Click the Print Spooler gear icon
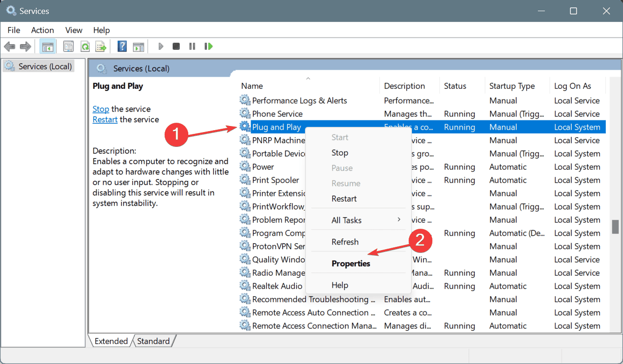 point(245,180)
